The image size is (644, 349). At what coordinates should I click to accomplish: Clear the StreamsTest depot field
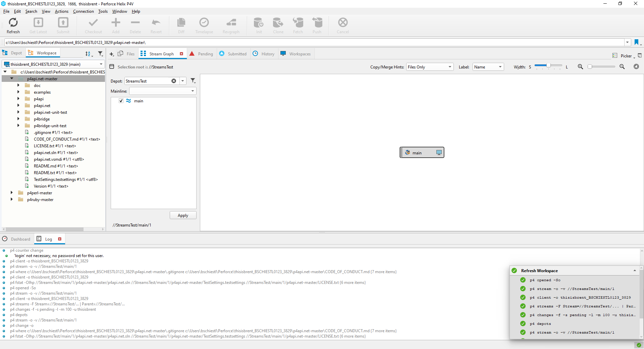(174, 81)
